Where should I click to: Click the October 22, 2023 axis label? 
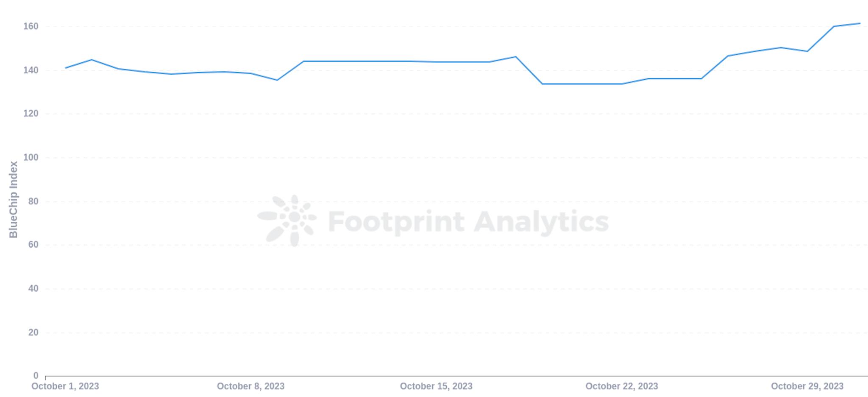tap(622, 386)
